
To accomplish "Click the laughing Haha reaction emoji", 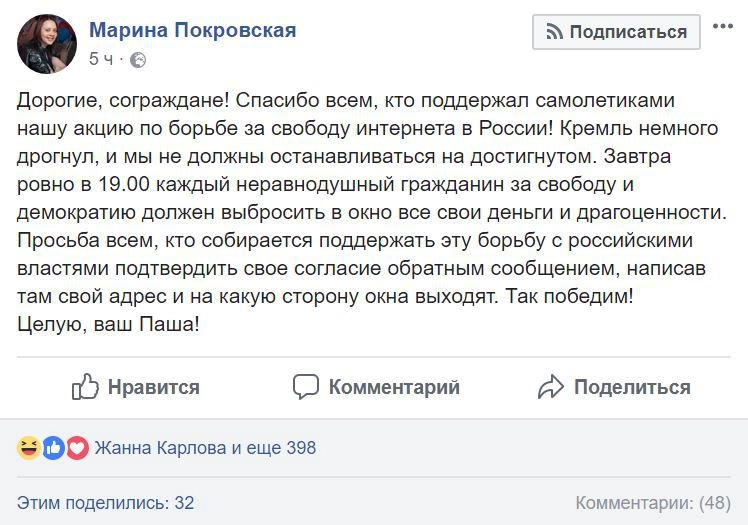I will pos(29,448).
